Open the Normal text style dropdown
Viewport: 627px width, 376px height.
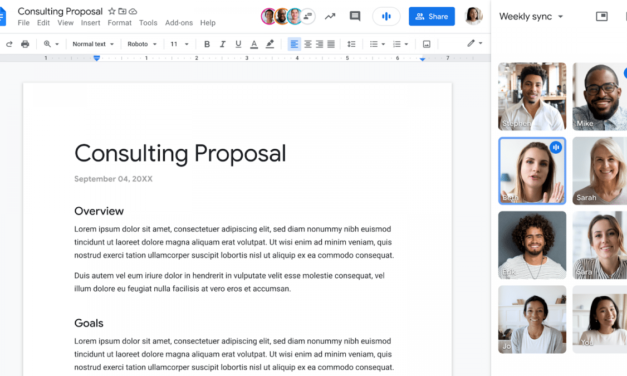point(93,44)
